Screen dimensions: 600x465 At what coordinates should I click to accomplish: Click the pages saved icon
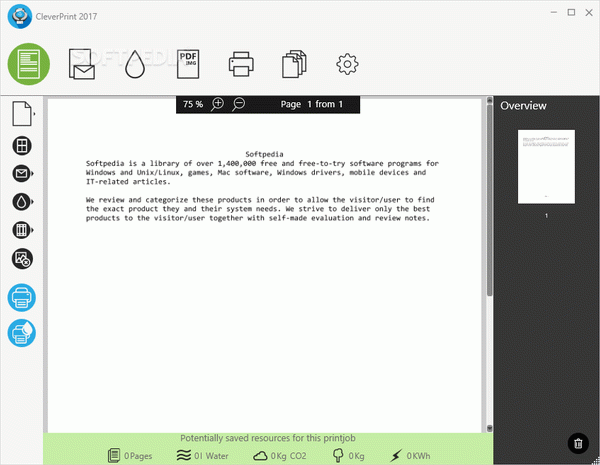pyautogui.click(x=114, y=455)
